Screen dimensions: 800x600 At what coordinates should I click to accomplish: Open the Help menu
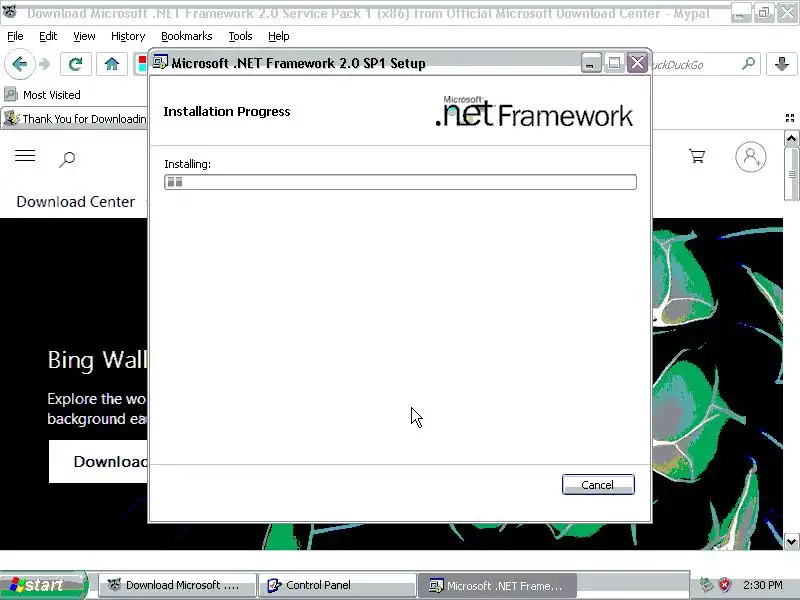point(279,36)
